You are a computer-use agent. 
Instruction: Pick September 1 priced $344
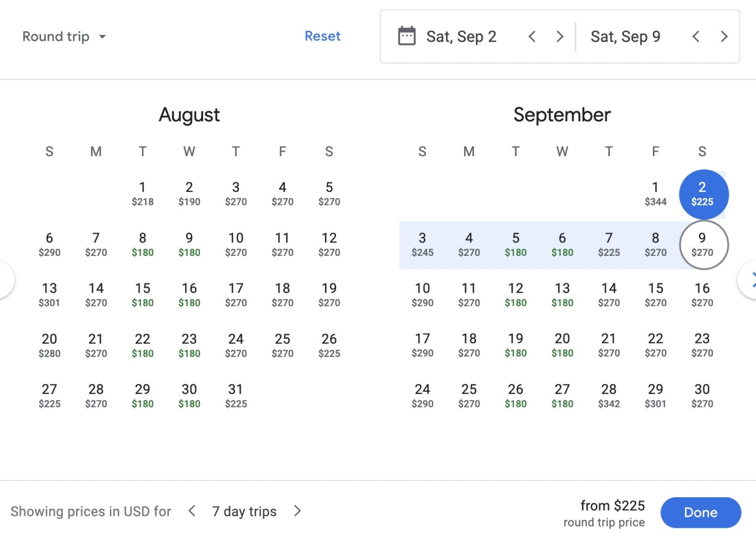655,194
